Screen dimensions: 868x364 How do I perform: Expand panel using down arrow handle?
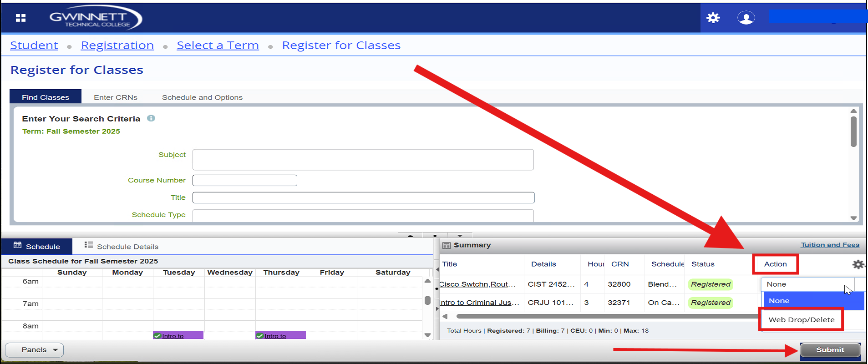[460, 236]
